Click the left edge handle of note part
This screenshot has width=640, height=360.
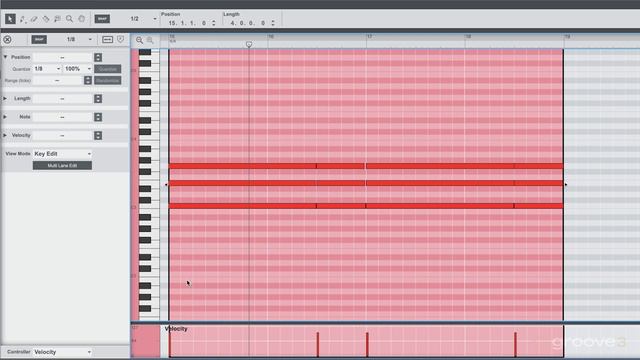coord(166,185)
